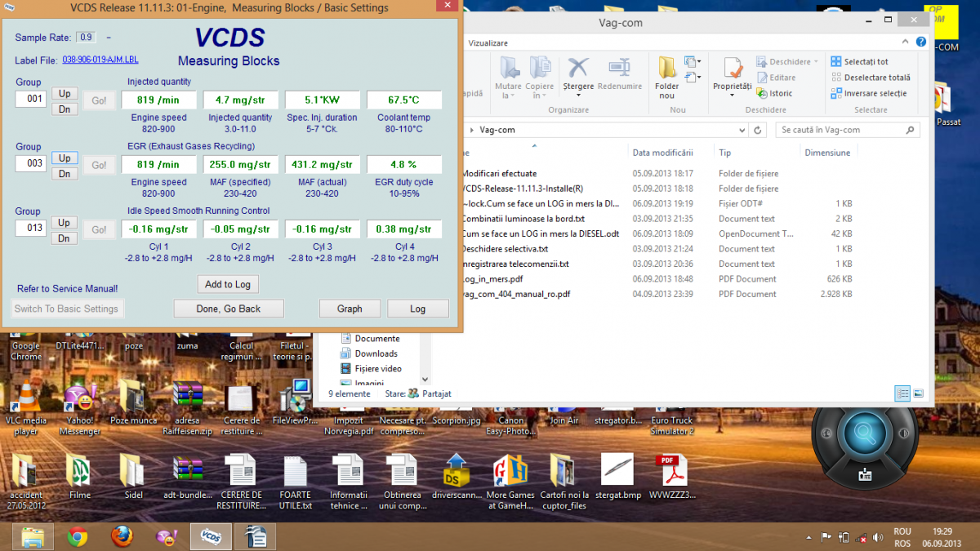The height and width of the screenshot is (551, 980).
Task: Switch to large icons view in Explorer
Action: pos(920,393)
